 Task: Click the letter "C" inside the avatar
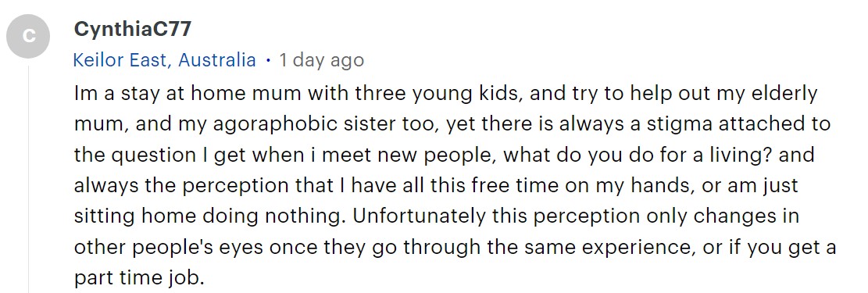coord(28,36)
